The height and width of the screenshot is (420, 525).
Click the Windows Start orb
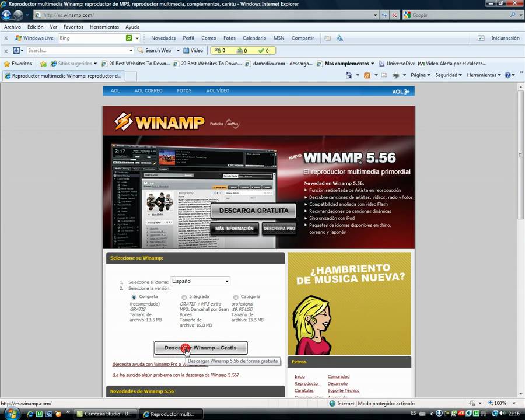tap(11, 414)
